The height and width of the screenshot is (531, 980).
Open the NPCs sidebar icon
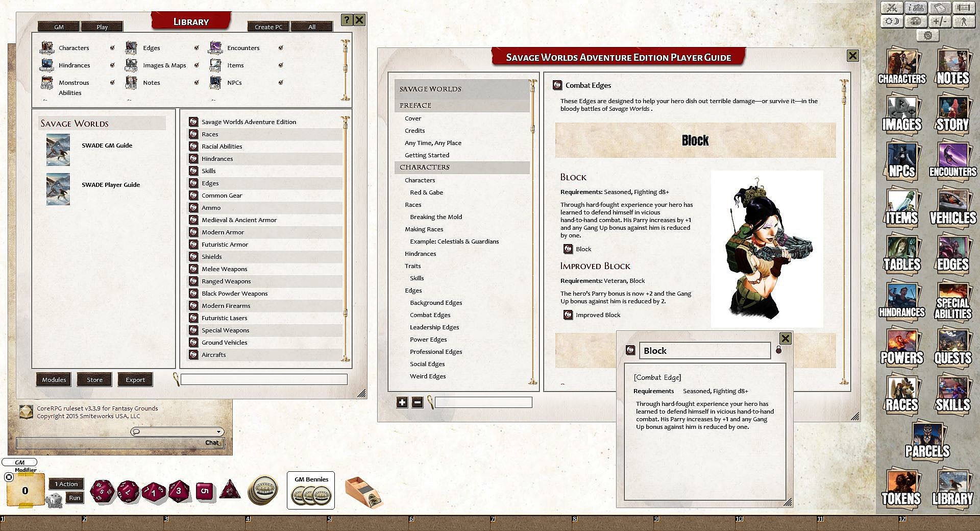coord(902,160)
